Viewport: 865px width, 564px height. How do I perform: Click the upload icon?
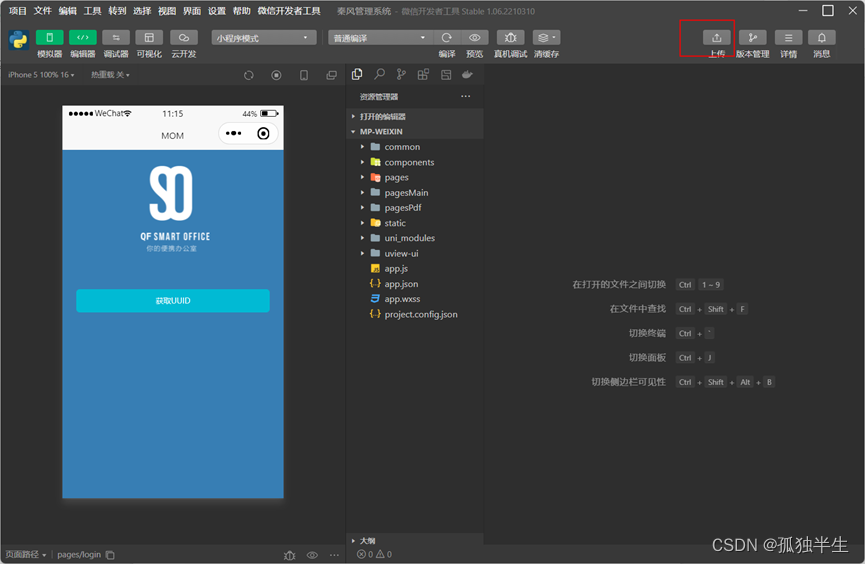coord(717,38)
